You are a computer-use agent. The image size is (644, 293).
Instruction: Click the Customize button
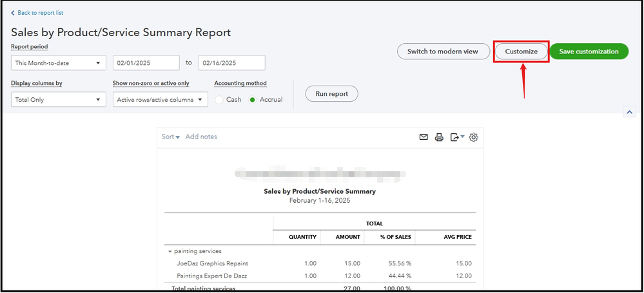coord(521,52)
